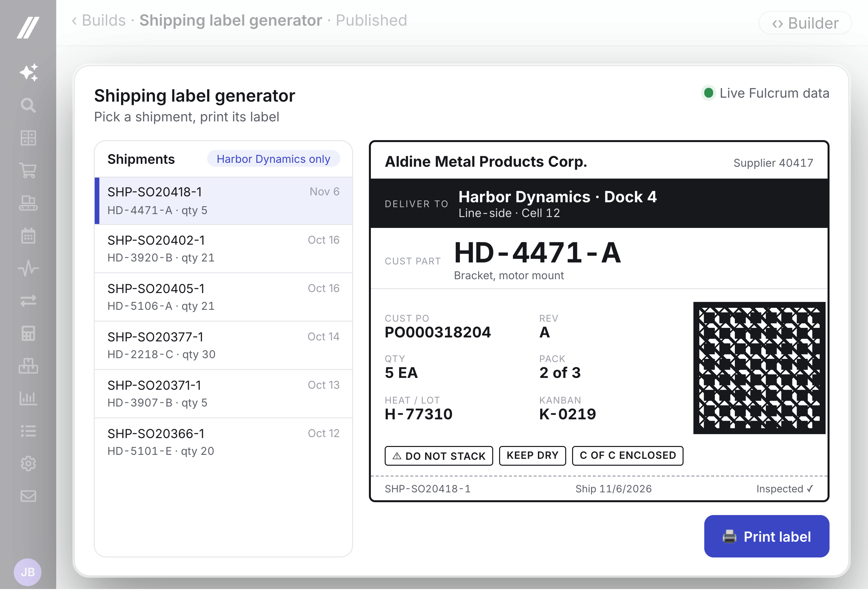Click the C OF C ENCLOSED tag

click(x=628, y=457)
